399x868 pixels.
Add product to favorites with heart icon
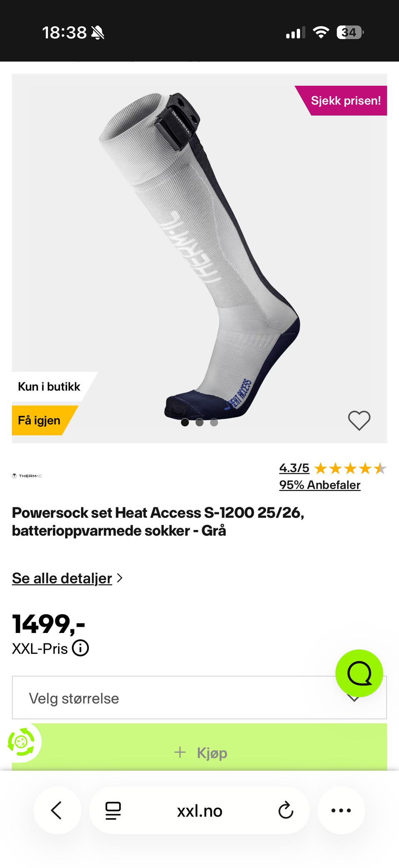(x=359, y=420)
